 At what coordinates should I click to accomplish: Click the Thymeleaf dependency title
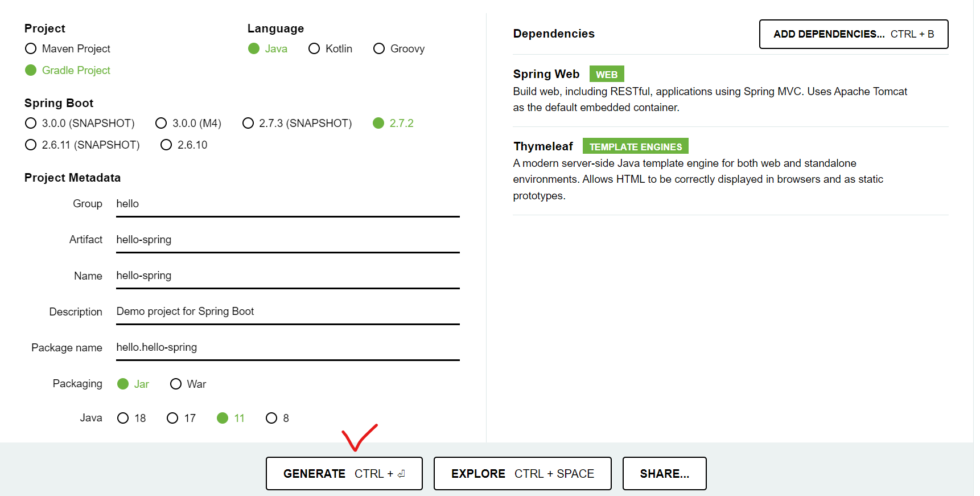[x=543, y=146]
